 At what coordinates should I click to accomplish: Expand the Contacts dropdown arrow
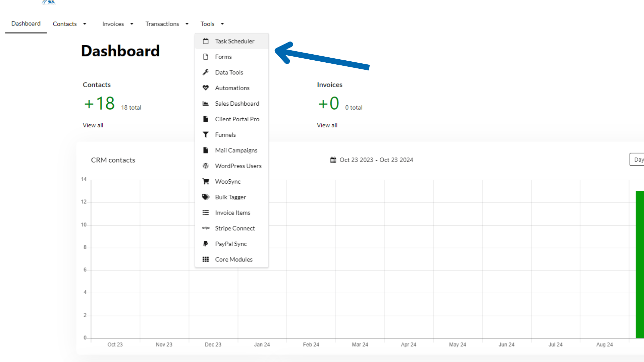(85, 24)
